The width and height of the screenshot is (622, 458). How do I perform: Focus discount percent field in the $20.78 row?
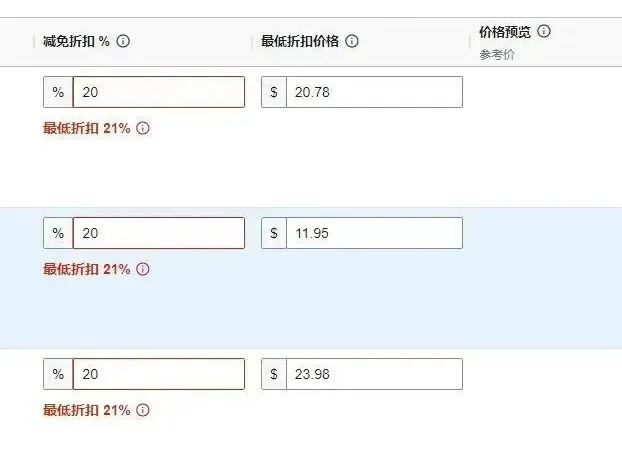[x=158, y=92]
